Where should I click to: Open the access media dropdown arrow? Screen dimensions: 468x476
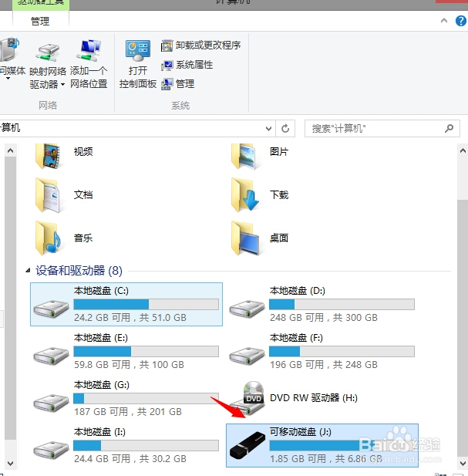click(x=8, y=79)
